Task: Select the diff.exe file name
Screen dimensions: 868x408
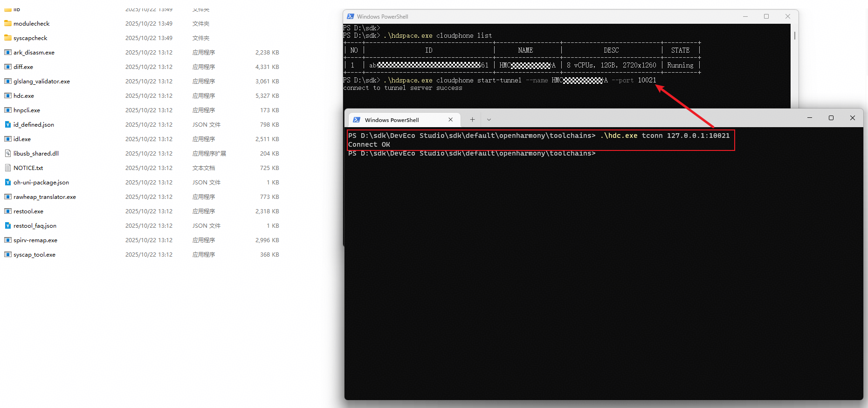Action: 23,67
